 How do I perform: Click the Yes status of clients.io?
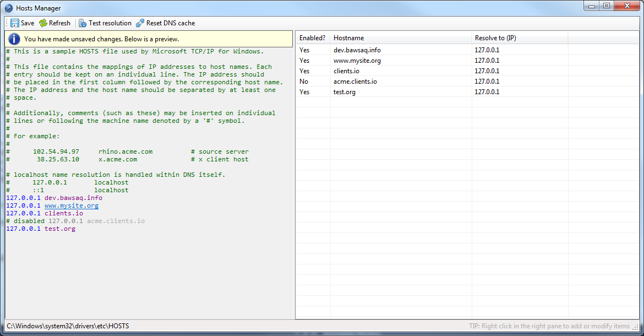pos(304,71)
